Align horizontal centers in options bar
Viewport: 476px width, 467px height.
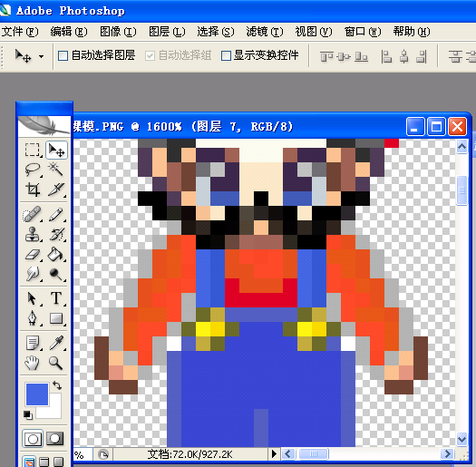[403, 56]
